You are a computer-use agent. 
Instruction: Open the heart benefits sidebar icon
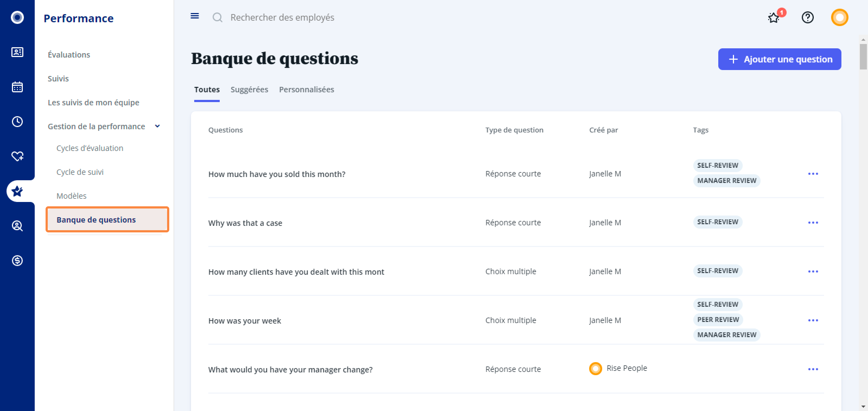tap(17, 156)
